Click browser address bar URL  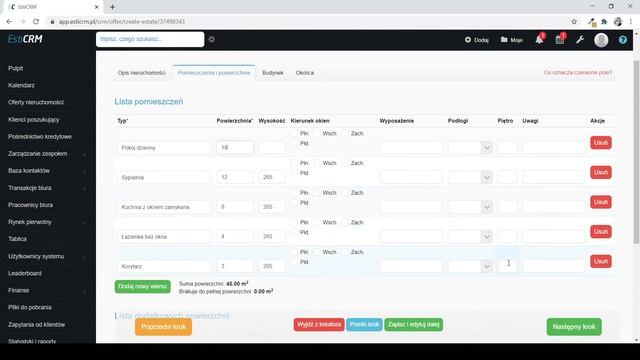pos(122,21)
